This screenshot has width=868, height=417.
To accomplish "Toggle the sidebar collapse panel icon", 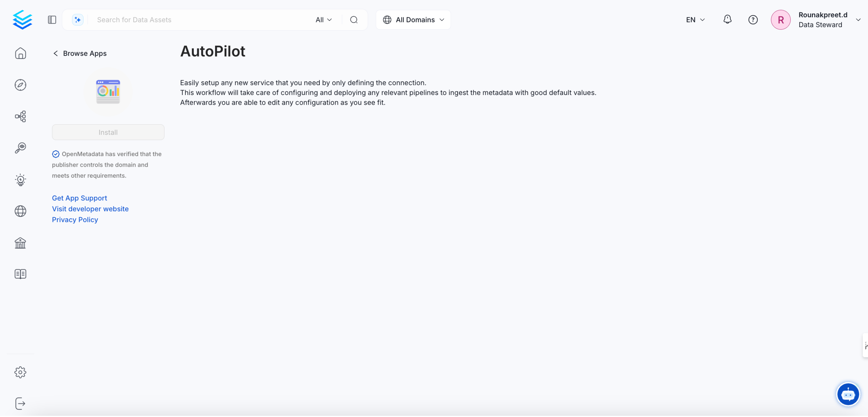I will point(52,19).
